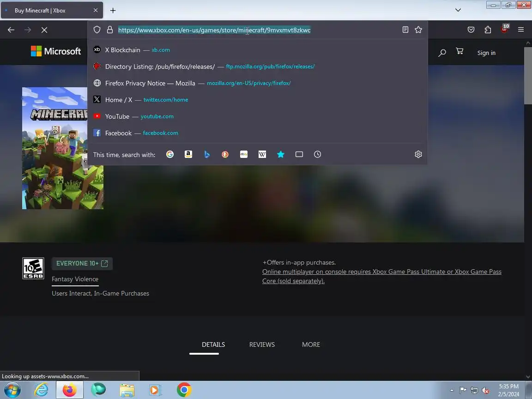Screen dimensions: 532x399
Task: Close the Buy Minecraft tab
Action: (x=96, y=11)
